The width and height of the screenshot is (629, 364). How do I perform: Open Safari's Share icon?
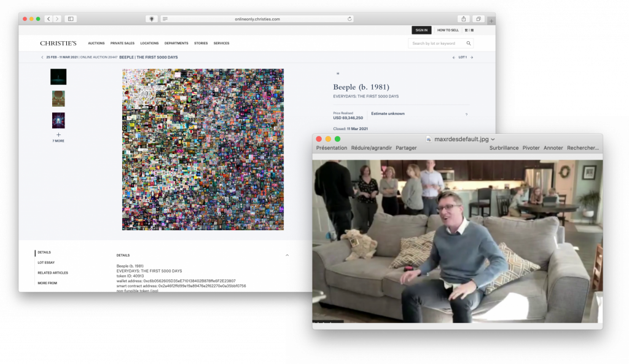point(463,19)
